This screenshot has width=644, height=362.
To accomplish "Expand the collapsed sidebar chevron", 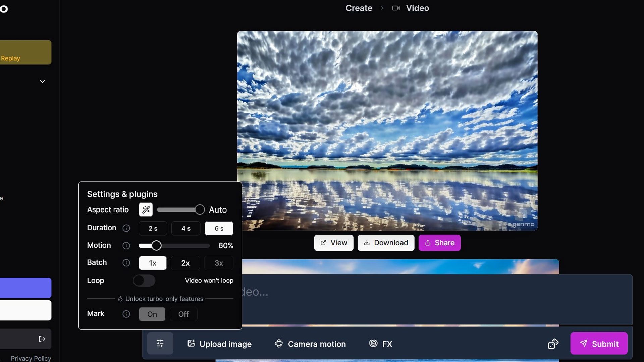I will [43, 82].
